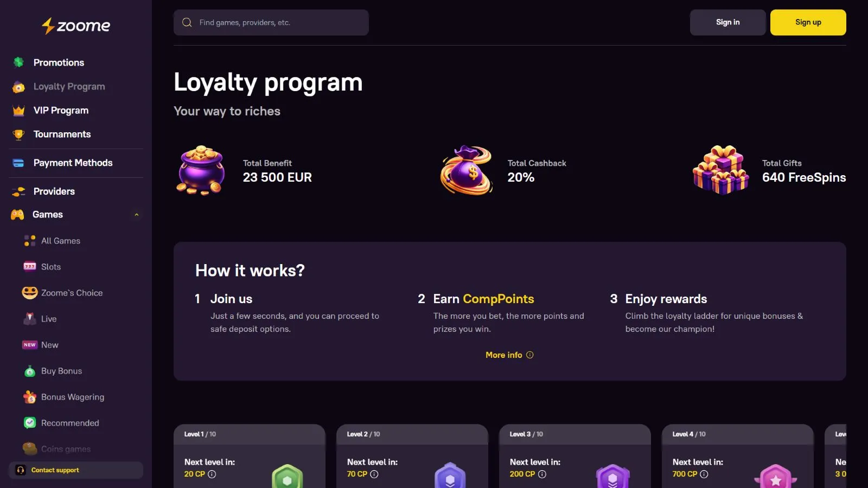Click the Payment Methods card icon

18,163
